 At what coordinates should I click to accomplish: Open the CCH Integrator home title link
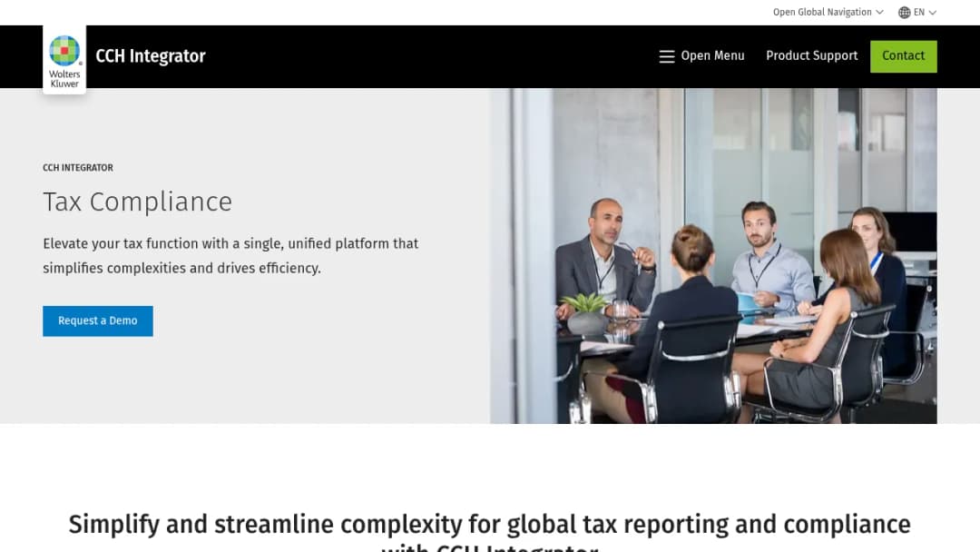[x=150, y=56]
